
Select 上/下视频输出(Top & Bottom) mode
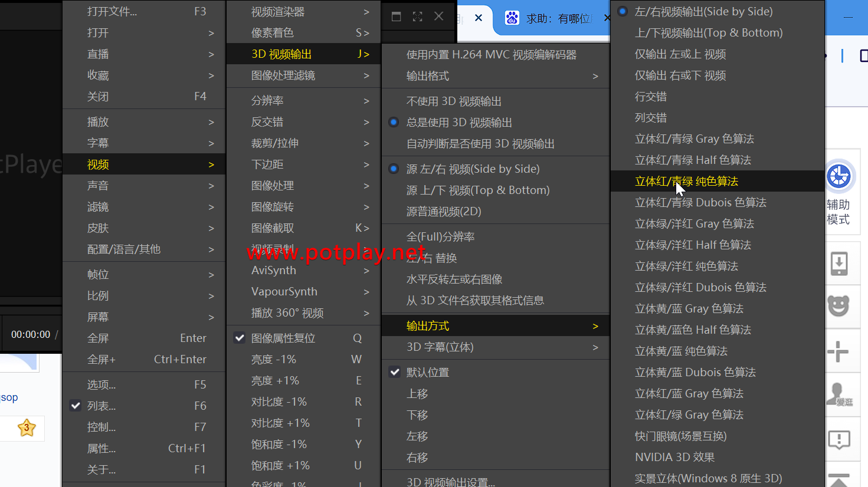(x=718, y=32)
